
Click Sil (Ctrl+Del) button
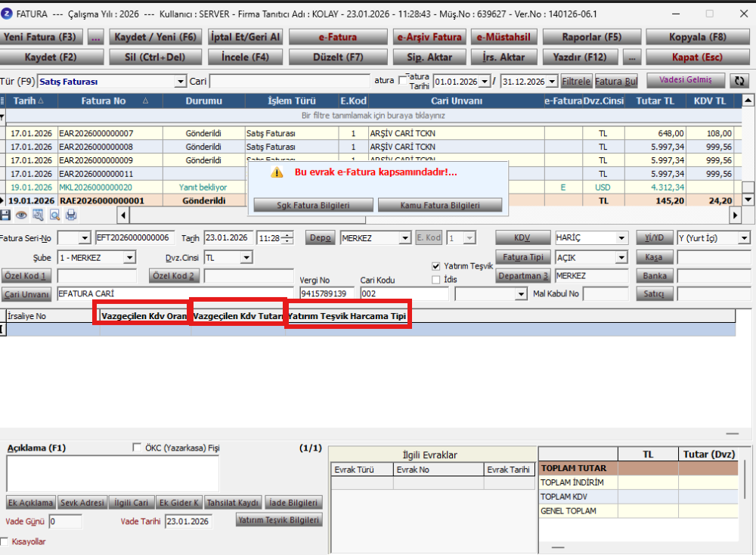155,57
